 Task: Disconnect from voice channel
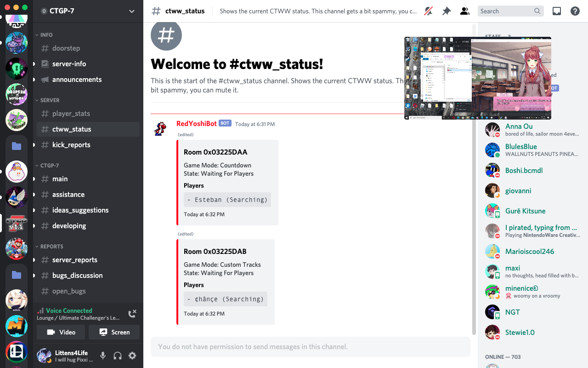[x=132, y=314]
